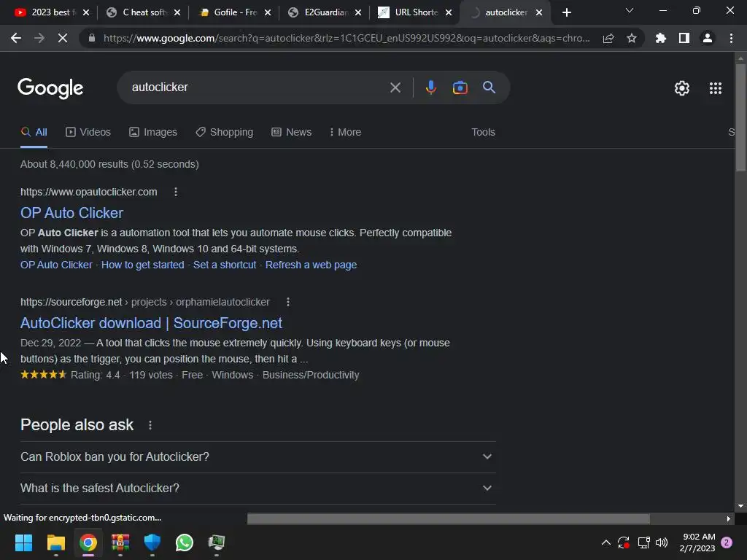Show hidden system tray icons

pyautogui.click(x=606, y=542)
